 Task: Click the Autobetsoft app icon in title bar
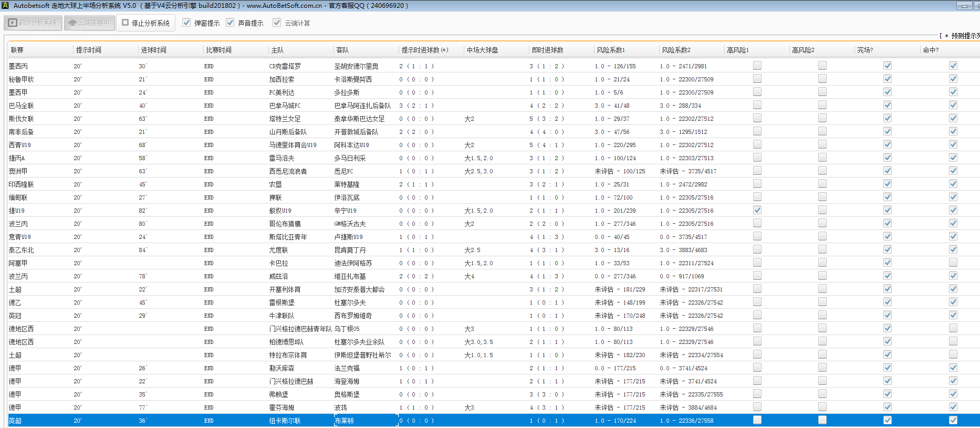coord(5,5)
